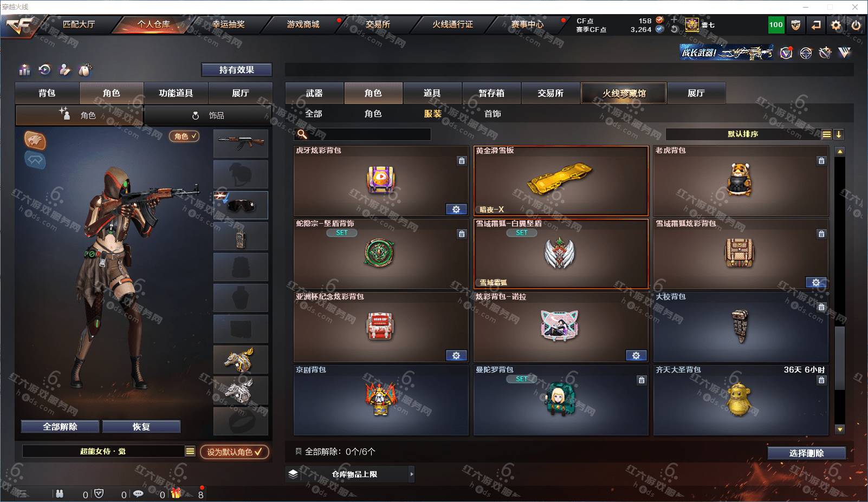Screen dimensions: 868x502
Task: Click the power exit icon
Action: click(x=856, y=25)
